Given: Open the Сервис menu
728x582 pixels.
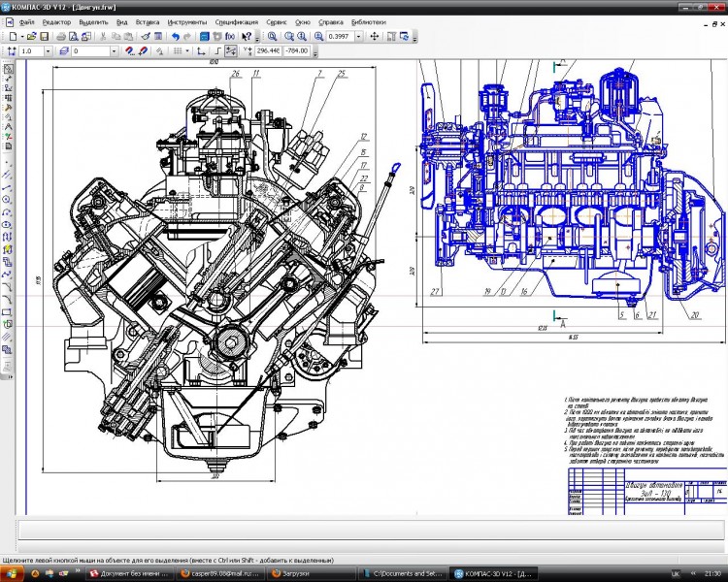Looking at the screenshot, I should point(277,21).
